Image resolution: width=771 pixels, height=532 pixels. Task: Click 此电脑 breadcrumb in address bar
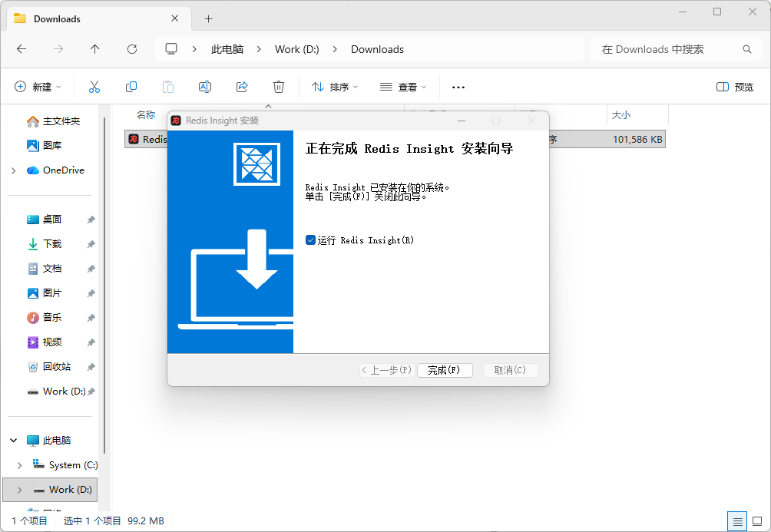click(x=227, y=49)
